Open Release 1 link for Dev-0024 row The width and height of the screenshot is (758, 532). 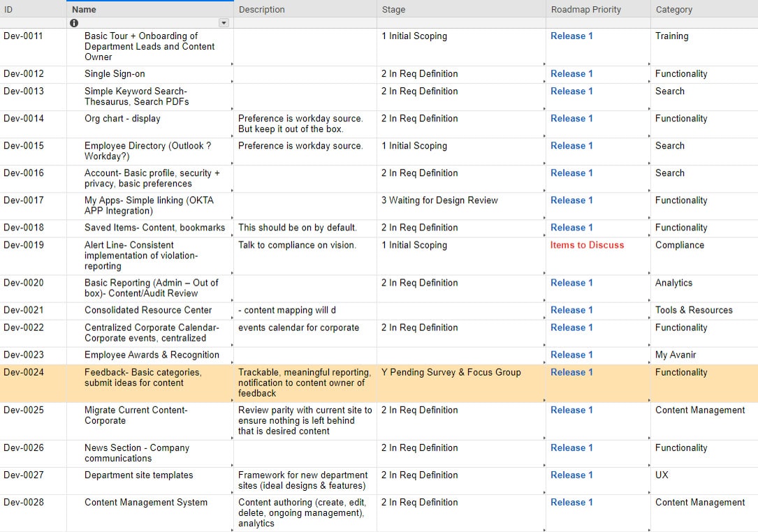coord(571,372)
